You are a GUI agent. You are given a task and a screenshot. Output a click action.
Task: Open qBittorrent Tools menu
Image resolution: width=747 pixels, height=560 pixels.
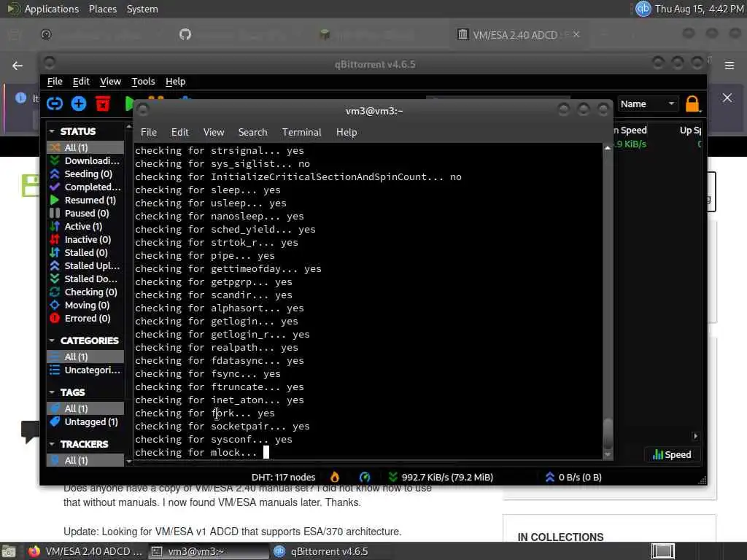144,82
